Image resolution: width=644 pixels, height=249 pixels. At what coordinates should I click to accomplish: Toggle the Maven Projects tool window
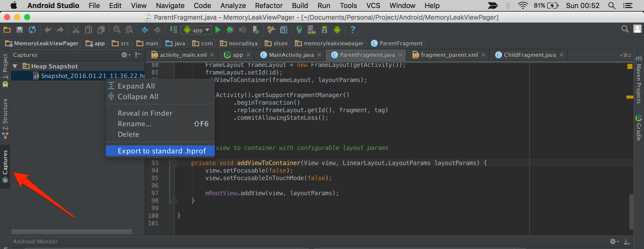[x=638, y=80]
